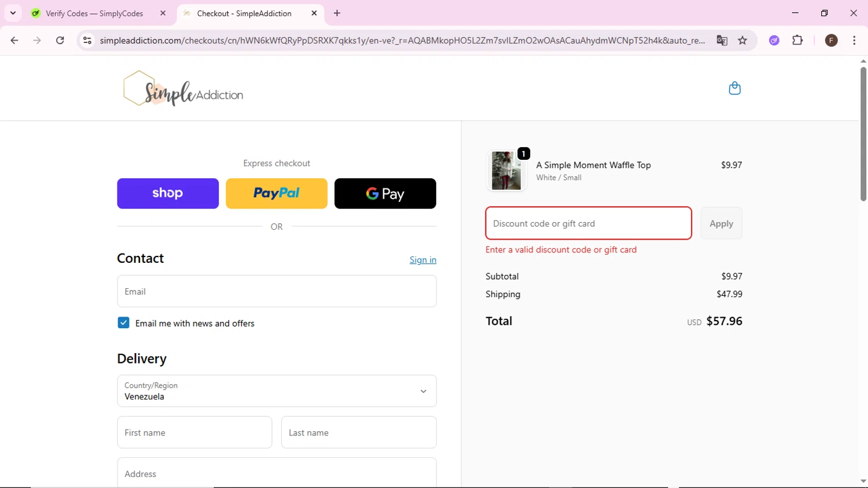Click into the Last name field
Viewport: 868px width, 488px height.
(x=359, y=432)
